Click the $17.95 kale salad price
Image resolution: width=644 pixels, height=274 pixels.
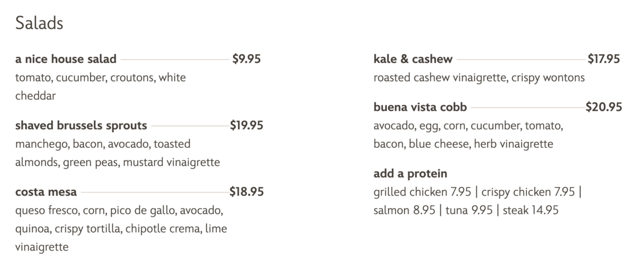(x=604, y=59)
